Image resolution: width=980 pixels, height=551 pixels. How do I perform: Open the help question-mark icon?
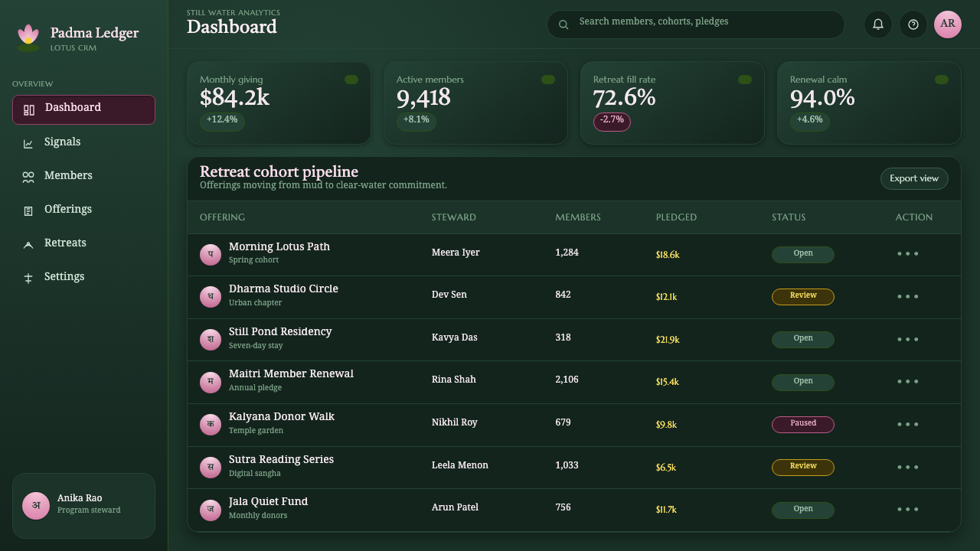click(x=913, y=24)
